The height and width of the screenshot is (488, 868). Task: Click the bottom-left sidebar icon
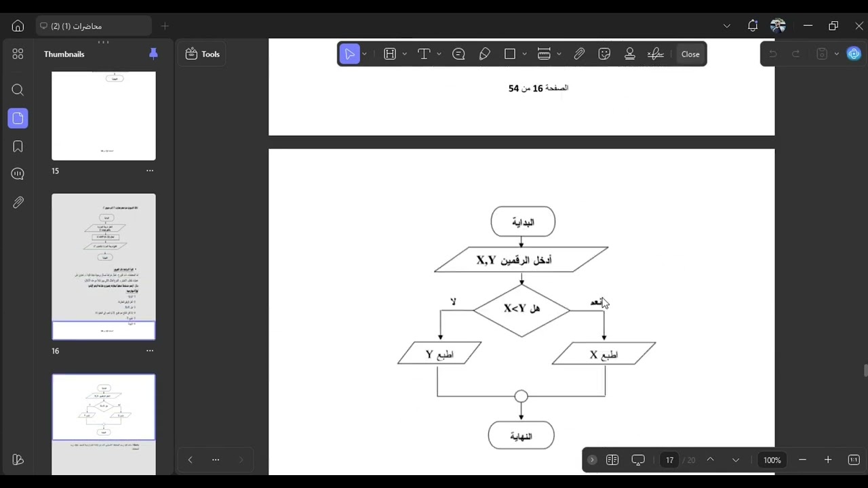[18, 460]
